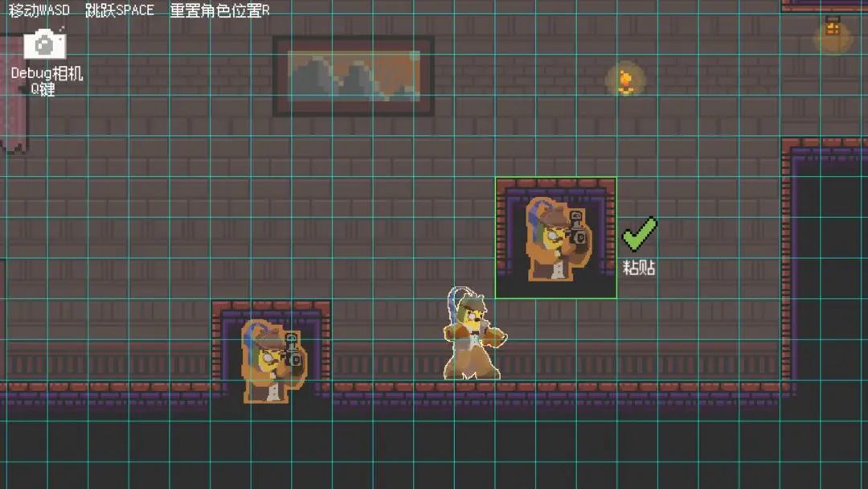Viewport: 868px width, 489px height.
Task: Click the 粘贴 paste label
Action: pos(640,268)
